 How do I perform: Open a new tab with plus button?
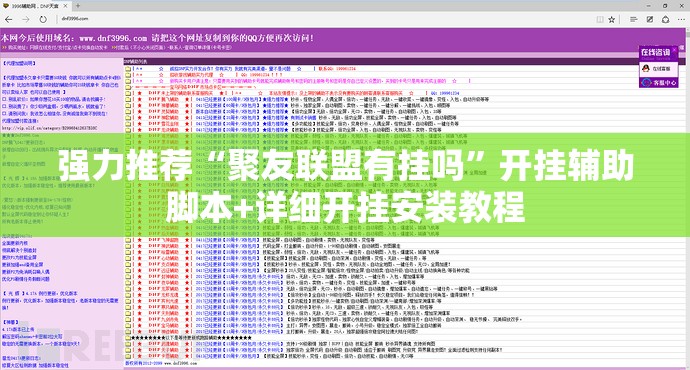78,6
